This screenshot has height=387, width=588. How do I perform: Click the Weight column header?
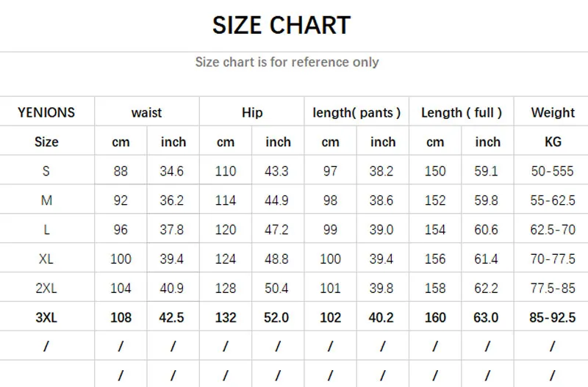point(553,112)
